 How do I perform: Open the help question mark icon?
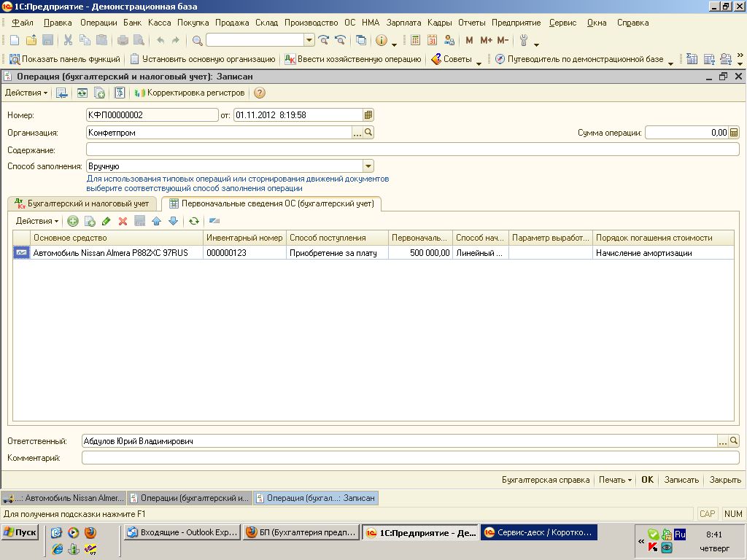(x=259, y=93)
